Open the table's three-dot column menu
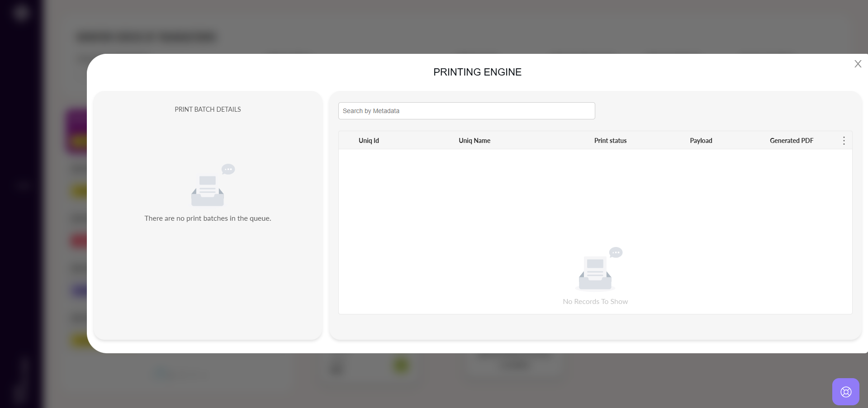This screenshot has height=408, width=868. pos(844,141)
